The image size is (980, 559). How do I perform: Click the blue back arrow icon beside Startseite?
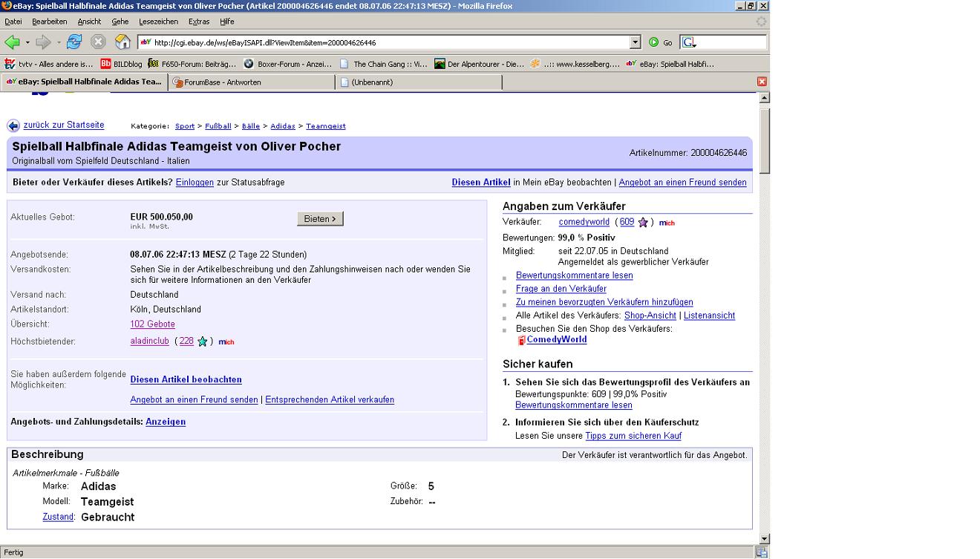13,125
